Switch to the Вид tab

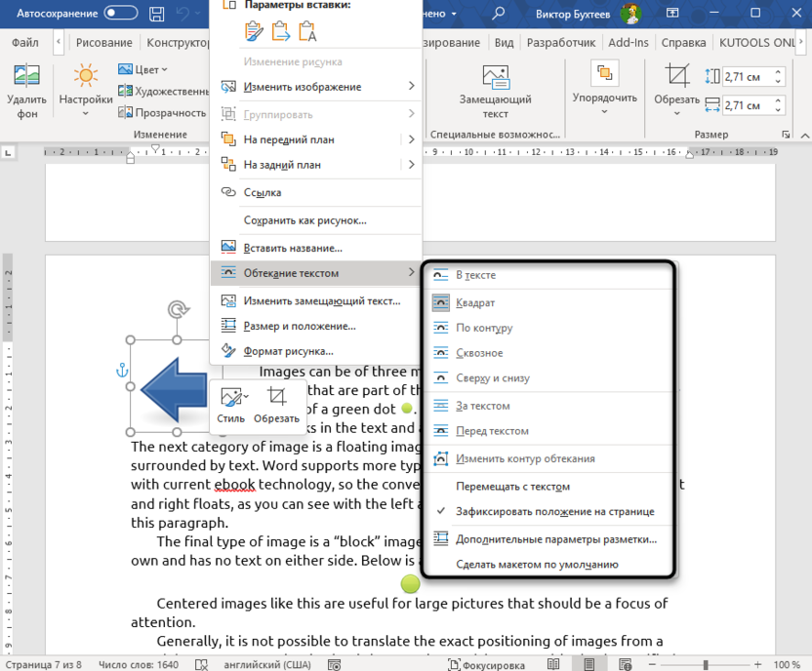click(504, 42)
